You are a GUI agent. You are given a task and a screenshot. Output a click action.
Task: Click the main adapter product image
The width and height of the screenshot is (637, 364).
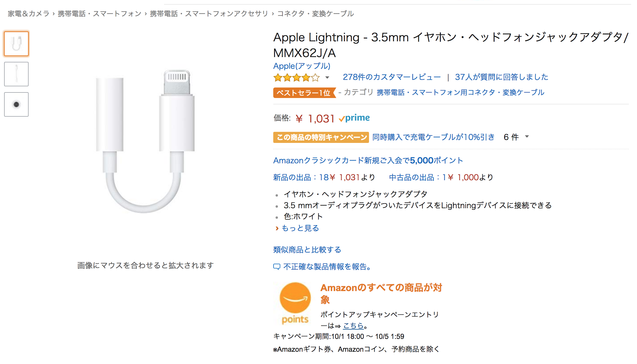click(x=145, y=141)
